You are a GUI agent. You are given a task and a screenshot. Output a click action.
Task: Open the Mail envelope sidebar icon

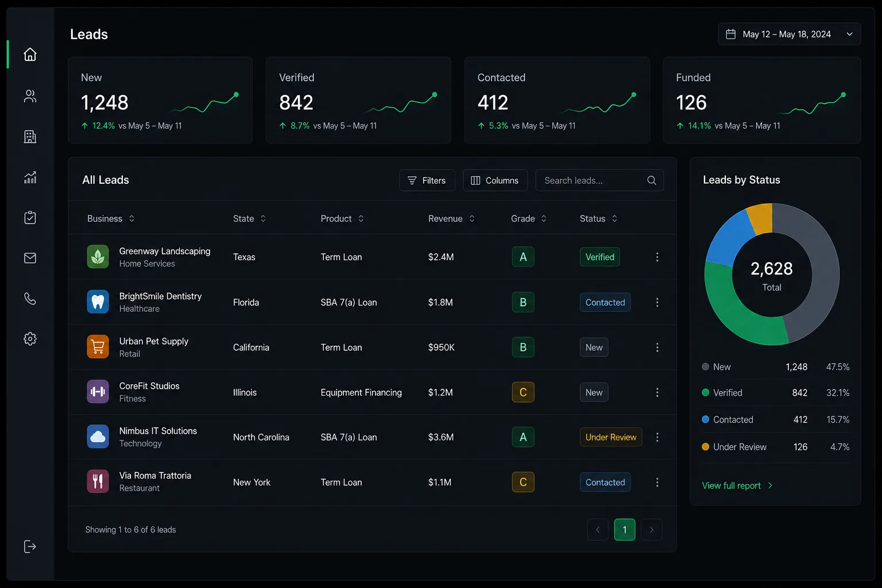(x=30, y=258)
